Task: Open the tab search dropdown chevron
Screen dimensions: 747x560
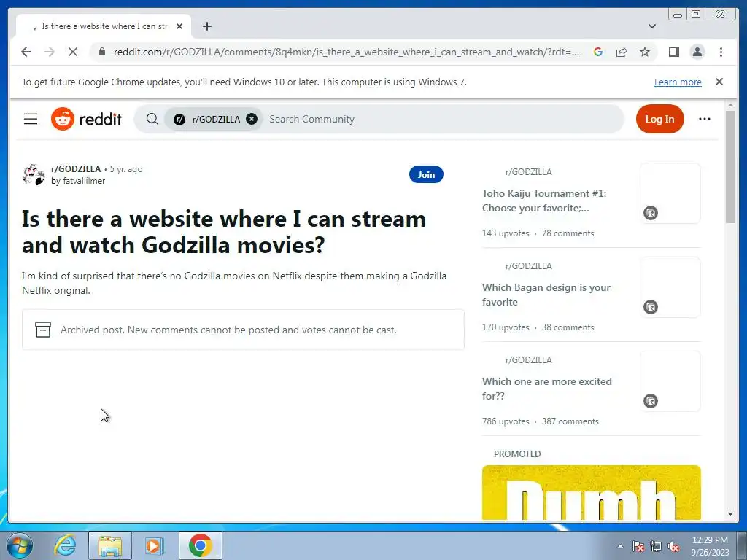Action: pos(651,26)
